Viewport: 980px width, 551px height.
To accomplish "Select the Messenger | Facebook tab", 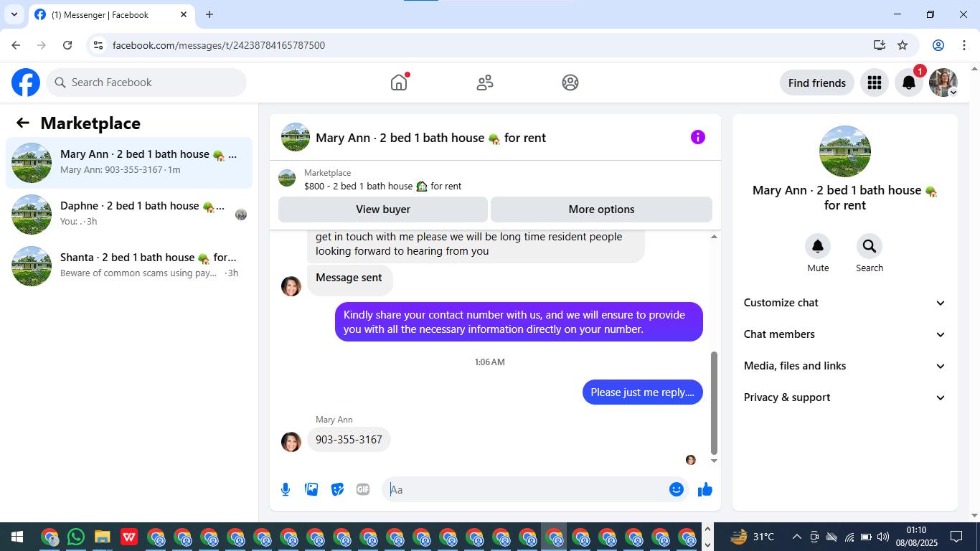I will click(111, 14).
